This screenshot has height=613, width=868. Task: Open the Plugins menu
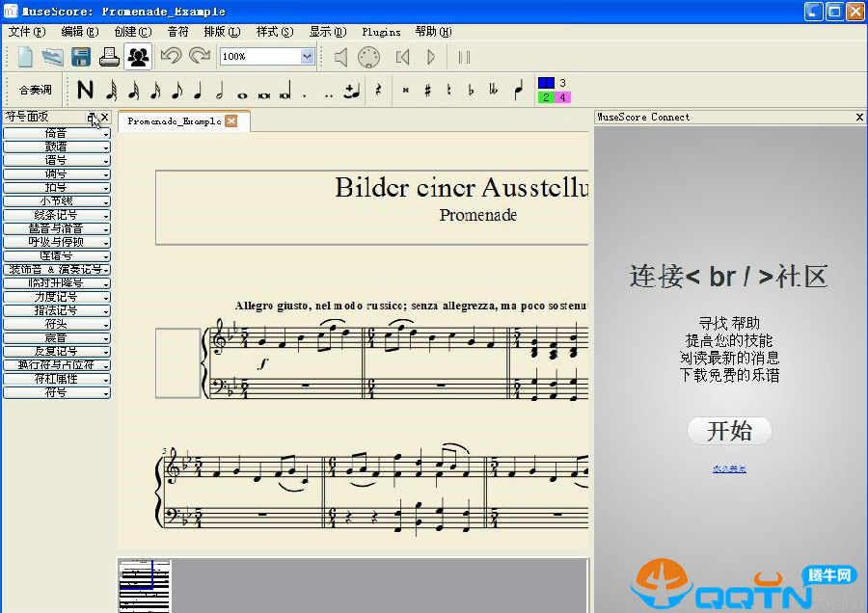381,32
